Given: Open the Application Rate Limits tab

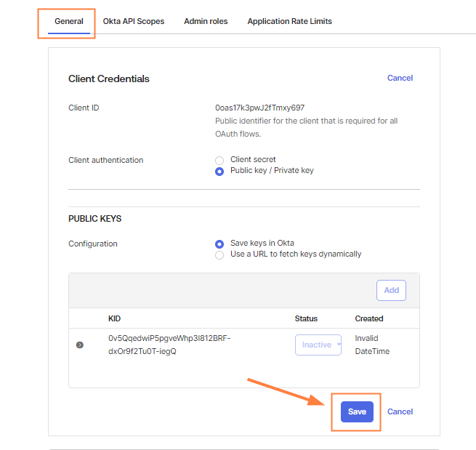Looking at the screenshot, I should (289, 22).
